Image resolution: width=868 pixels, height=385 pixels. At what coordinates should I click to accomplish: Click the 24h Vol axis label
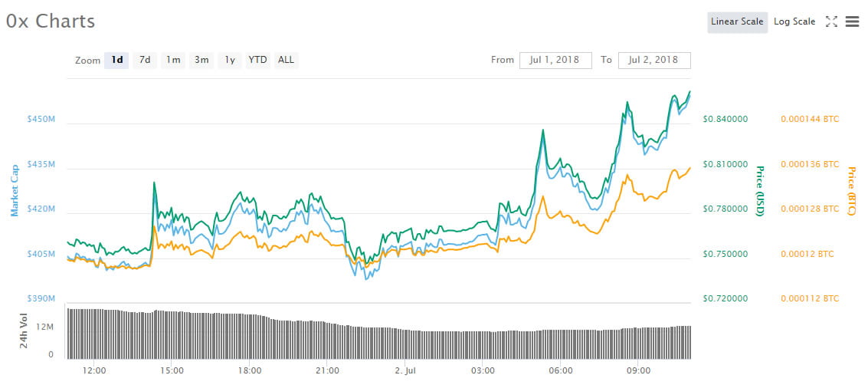(25, 332)
